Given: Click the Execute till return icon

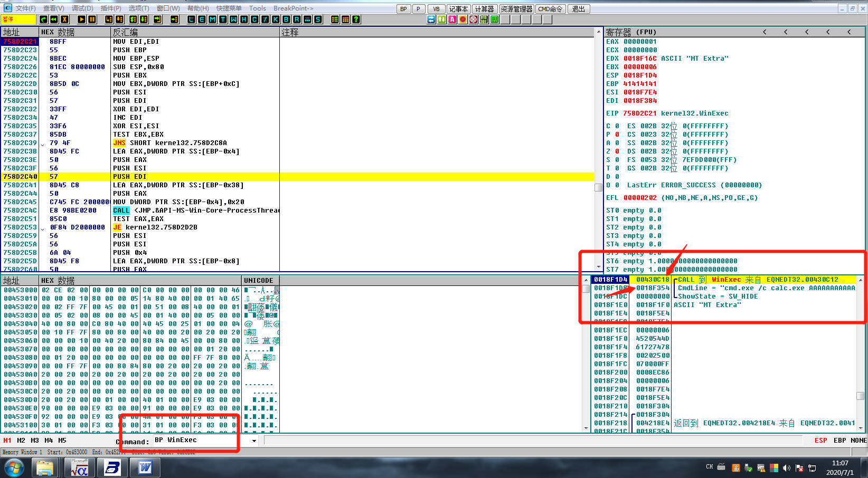Looking at the screenshot, I should 158,19.
